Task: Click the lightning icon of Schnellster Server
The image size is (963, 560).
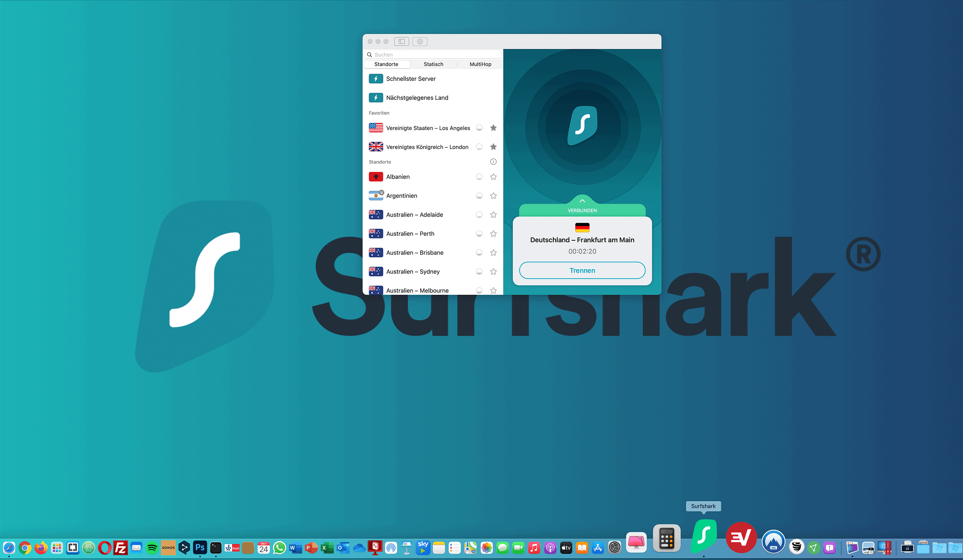Action: [x=376, y=79]
